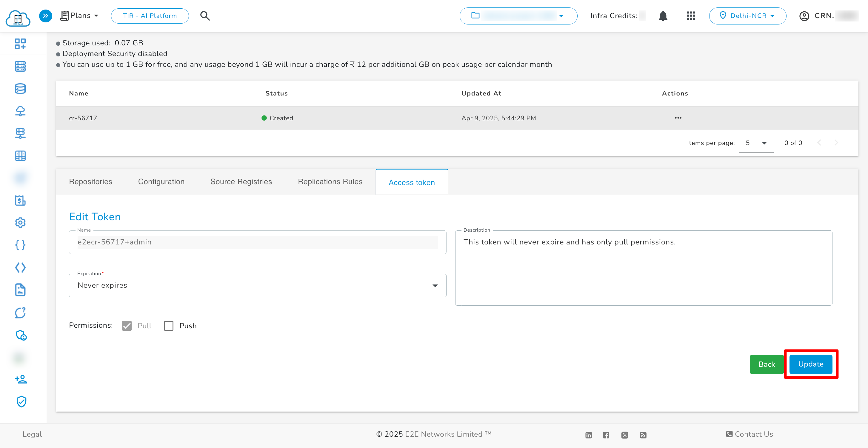Expand sidebar with double-arrow icon
Image resolution: width=868 pixels, height=448 pixels.
tap(45, 16)
